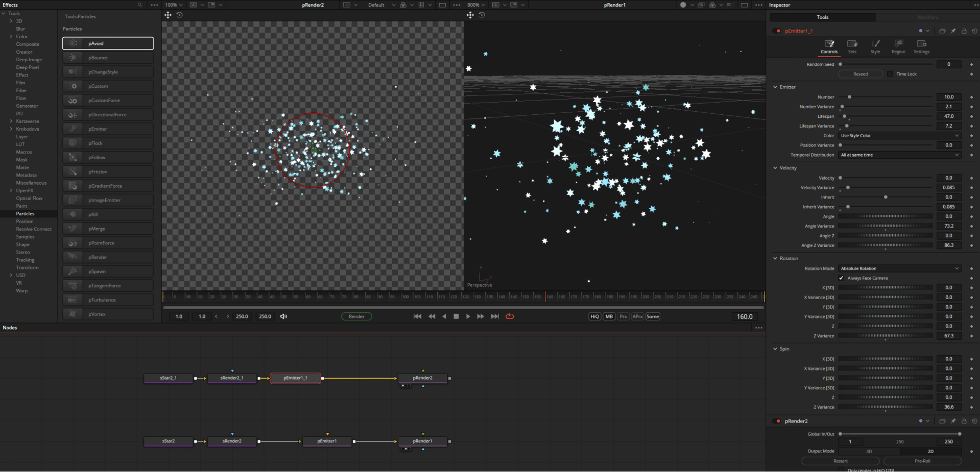The image size is (980, 472).
Task: Click the green Render button
Action: 356,316
